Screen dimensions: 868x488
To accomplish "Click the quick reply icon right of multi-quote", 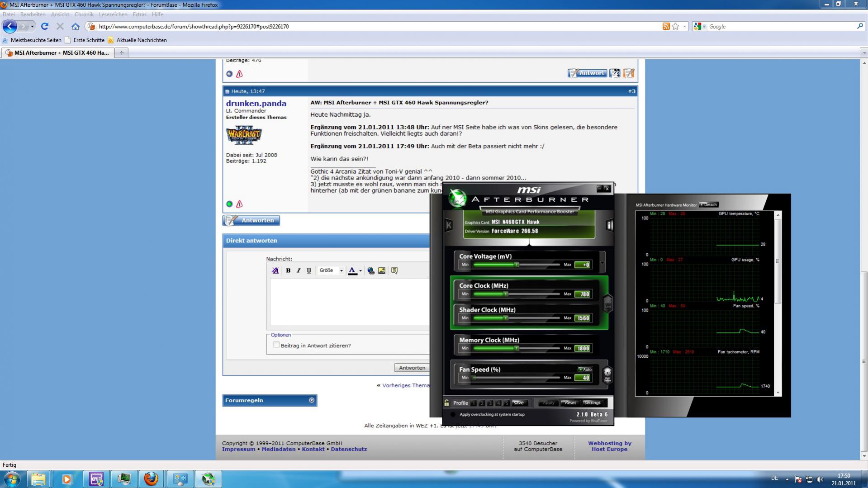I will pos(629,73).
